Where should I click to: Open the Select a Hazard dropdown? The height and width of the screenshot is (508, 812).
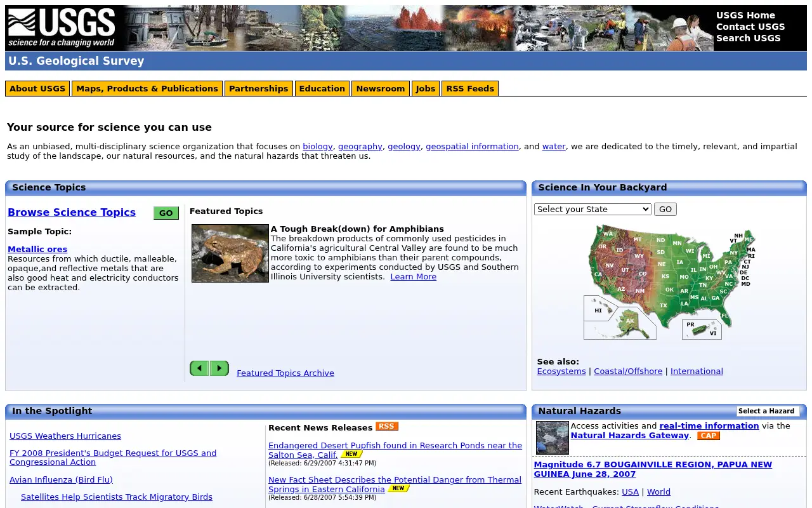click(768, 411)
